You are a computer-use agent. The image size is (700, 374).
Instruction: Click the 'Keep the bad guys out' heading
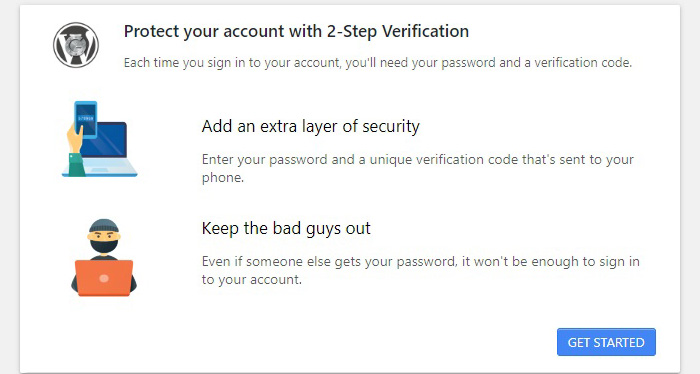(286, 229)
